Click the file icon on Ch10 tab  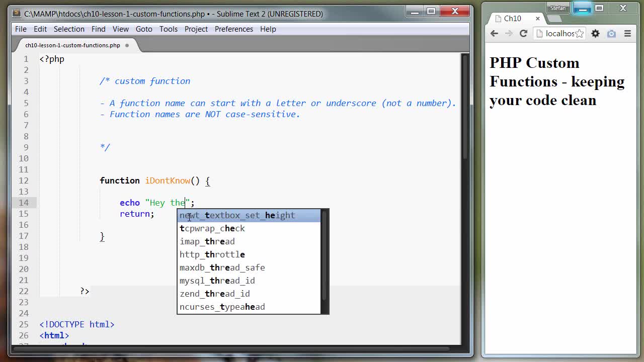point(499,19)
